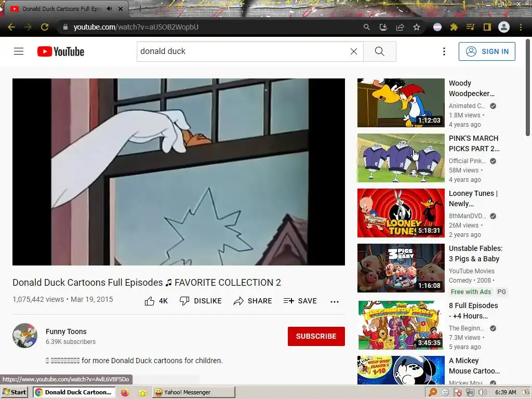The width and height of the screenshot is (532, 399).
Task: Bookmark this page with star icon
Action: pos(417,27)
